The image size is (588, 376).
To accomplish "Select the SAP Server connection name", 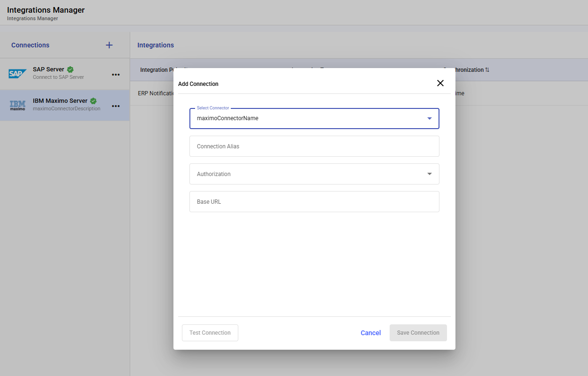I will coord(48,69).
